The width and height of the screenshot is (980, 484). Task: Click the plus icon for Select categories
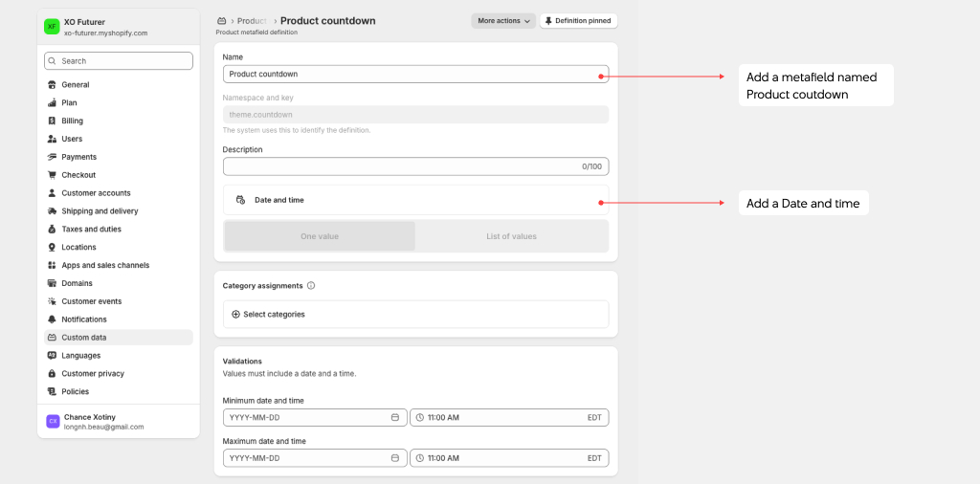point(235,314)
